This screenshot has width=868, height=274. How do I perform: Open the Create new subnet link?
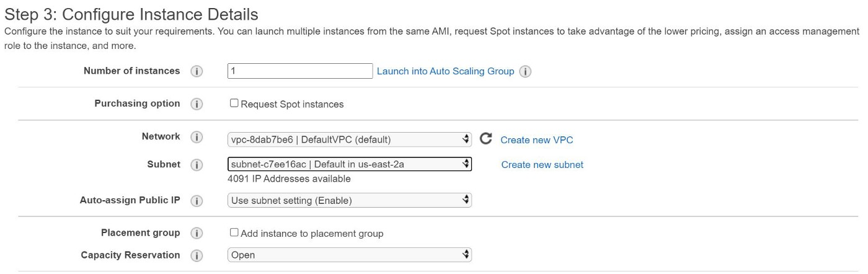[542, 165]
